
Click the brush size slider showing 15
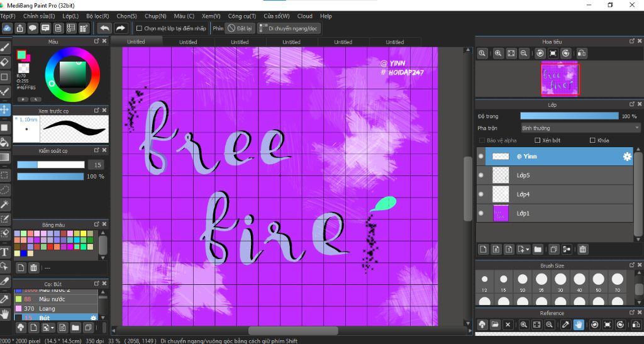click(50, 165)
